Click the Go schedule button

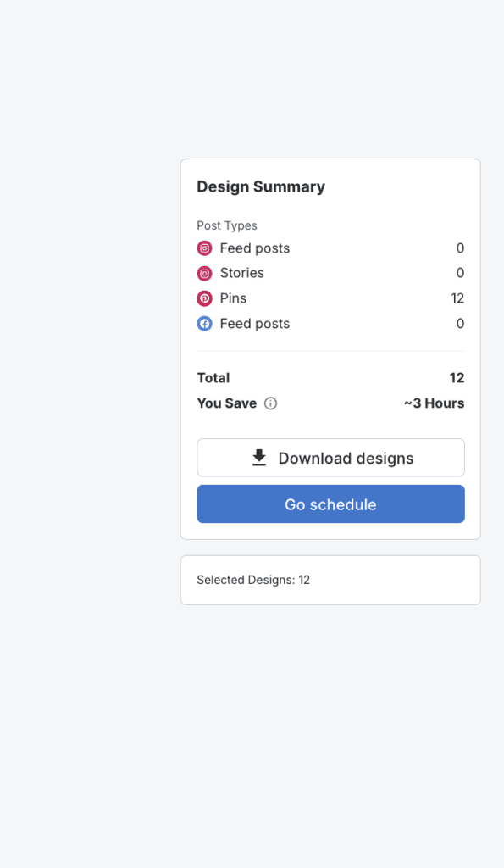tap(330, 504)
